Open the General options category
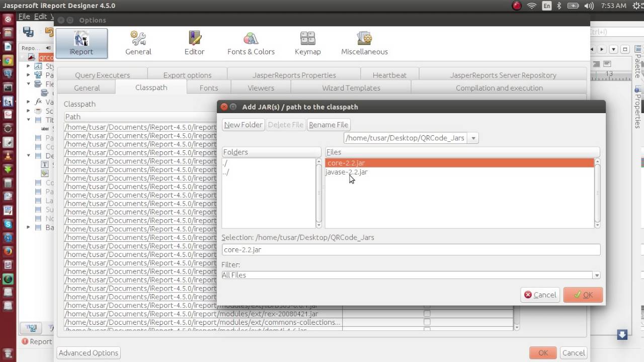The image size is (644, 362). click(138, 43)
